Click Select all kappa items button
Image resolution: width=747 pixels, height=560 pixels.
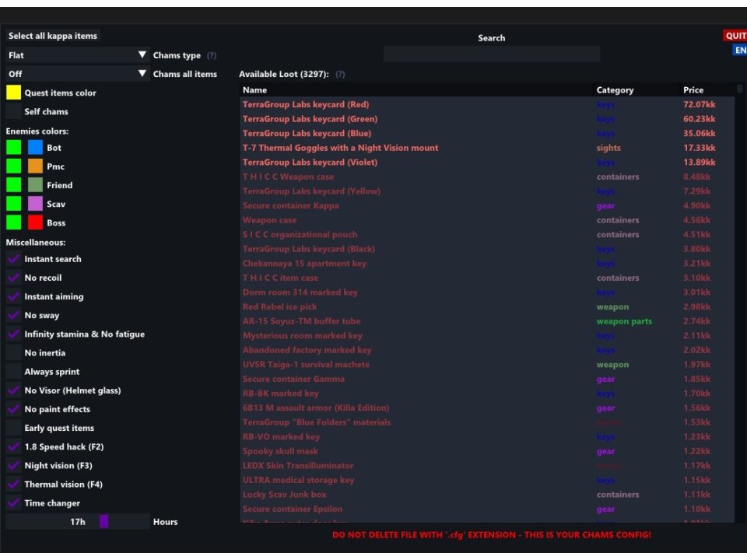(53, 36)
